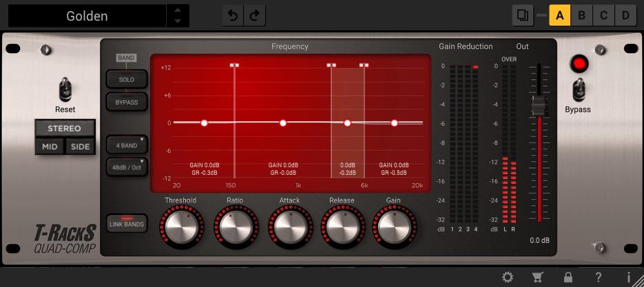Expand the 48dB / Oct slope dropdown

click(127, 167)
